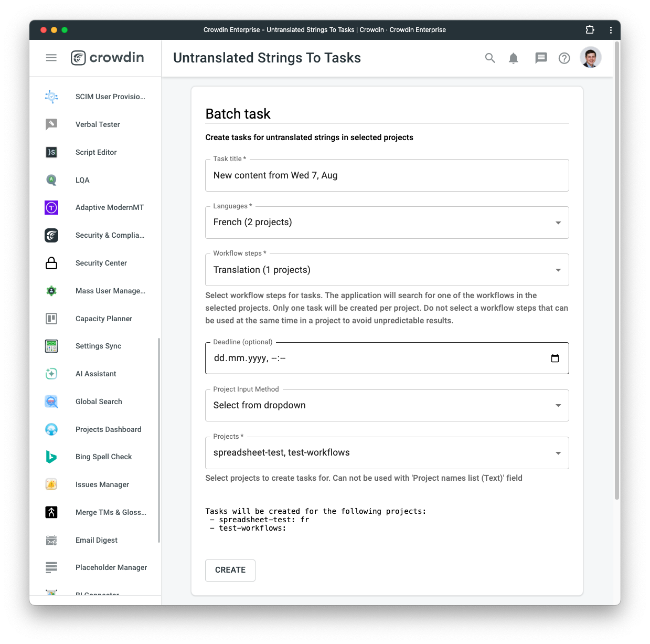Open Verbal Tester menu item
Screen dimensions: 650x644
(x=95, y=124)
